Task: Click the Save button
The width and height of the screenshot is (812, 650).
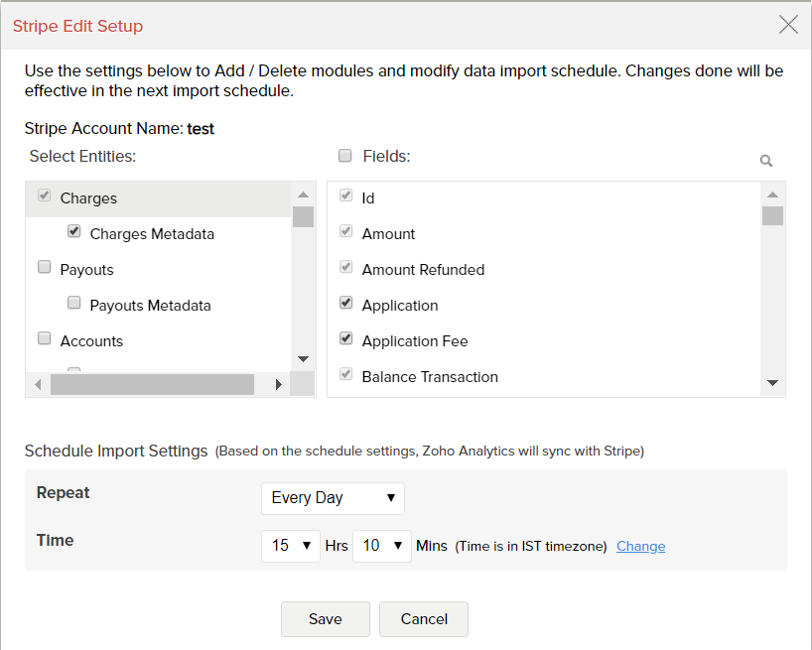Action: [x=325, y=619]
